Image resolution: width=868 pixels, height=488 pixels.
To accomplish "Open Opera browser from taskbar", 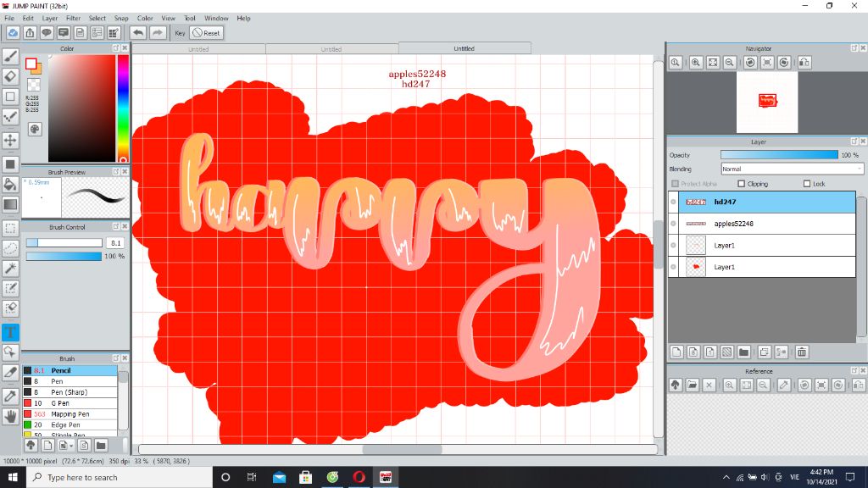I will point(359,477).
